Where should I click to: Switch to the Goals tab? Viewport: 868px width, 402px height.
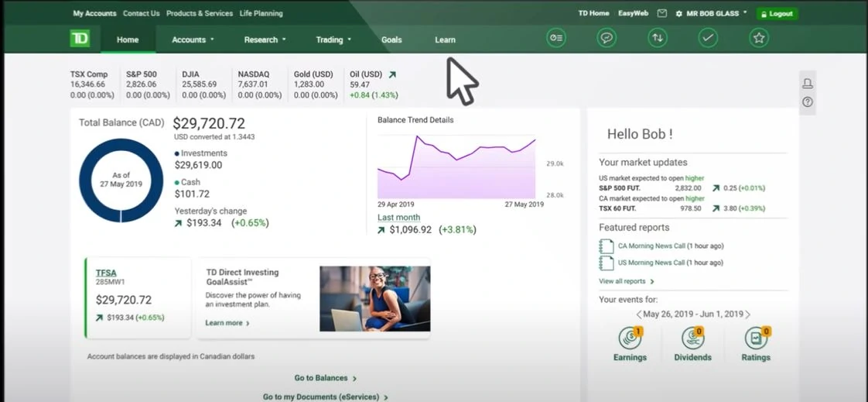pyautogui.click(x=391, y=40)
